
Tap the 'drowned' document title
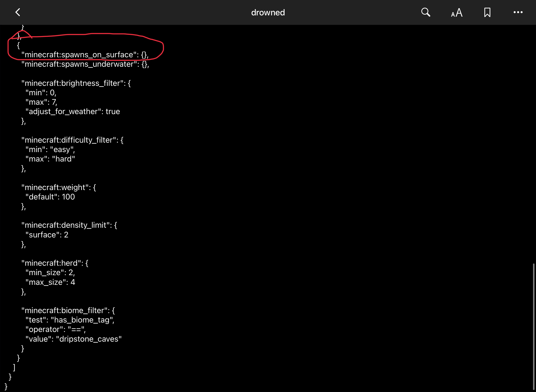pyautogui.click(x=268, y=12)
